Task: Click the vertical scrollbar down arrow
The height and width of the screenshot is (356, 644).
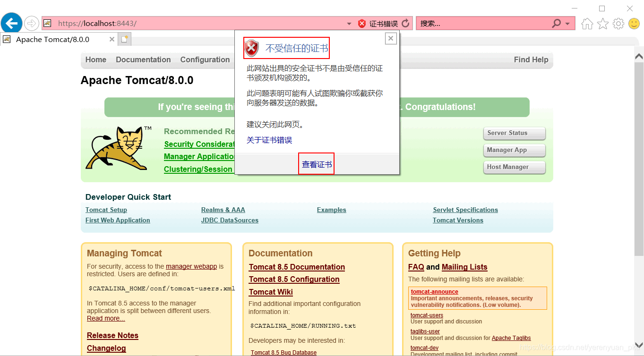Action: point(639,345)
